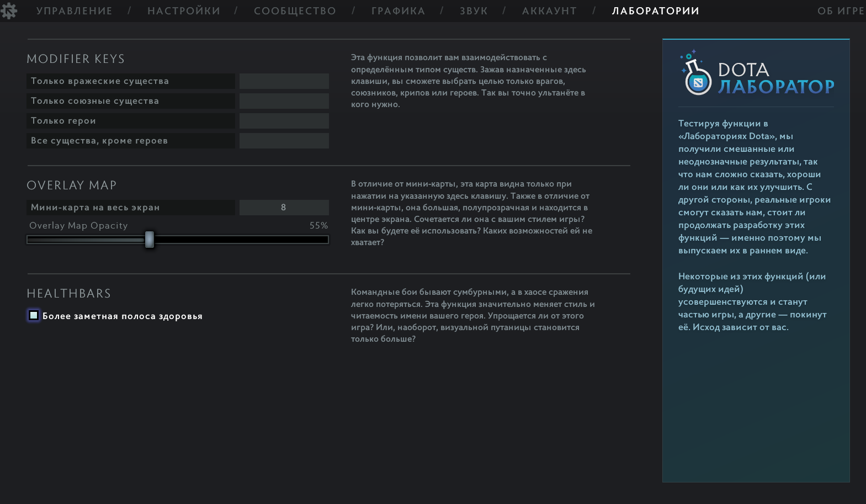Select the ЗВУК tab
This screenshot has height=504, width=866.
point(474,11)
